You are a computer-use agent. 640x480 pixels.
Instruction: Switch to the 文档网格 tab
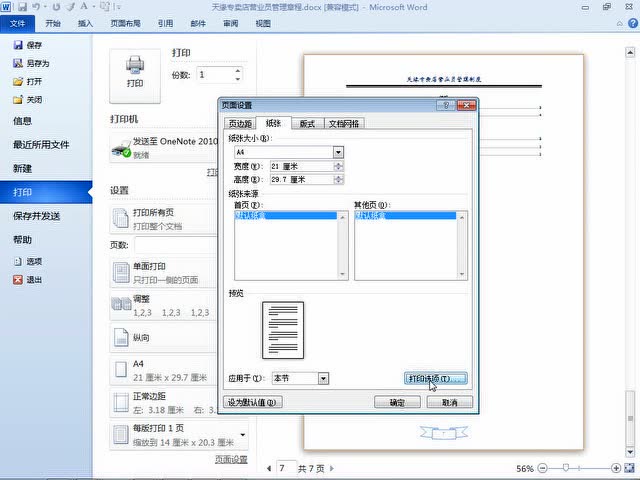[x=344, y=124]
